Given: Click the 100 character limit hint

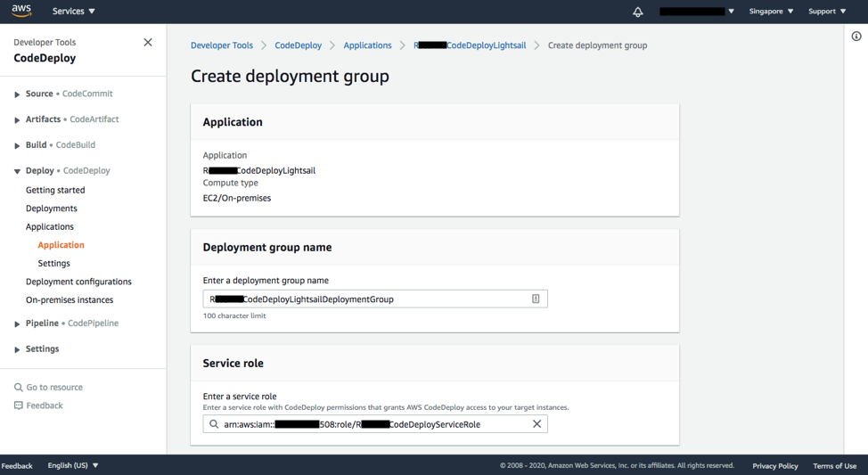Looking at the screenshot, I should pyautogui.click(x=234, y=315).
